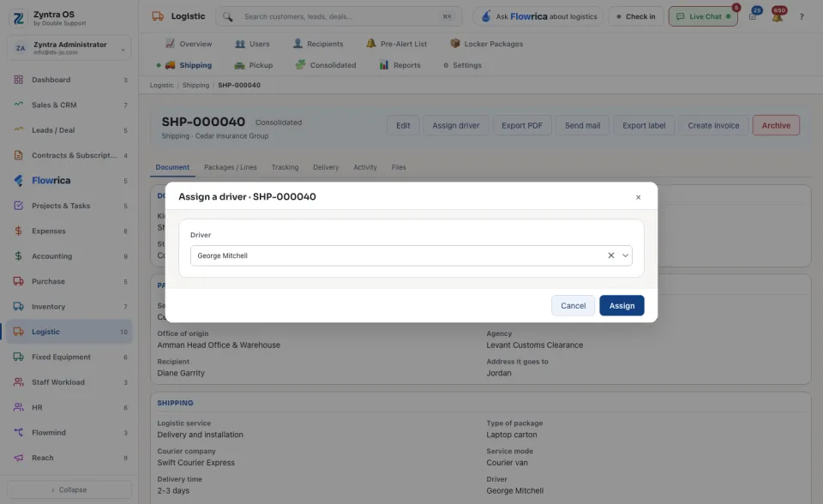The width and height of the screenshot is (823, 504).
Task: Click the Zyntra OS logo
Action: pyautogui.click(x=18, y=18)
